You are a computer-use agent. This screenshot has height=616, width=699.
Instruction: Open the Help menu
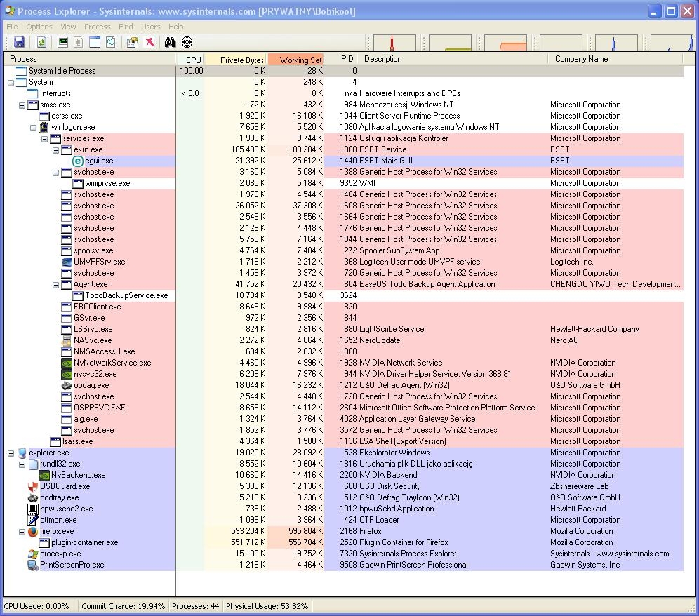point(175,27)
